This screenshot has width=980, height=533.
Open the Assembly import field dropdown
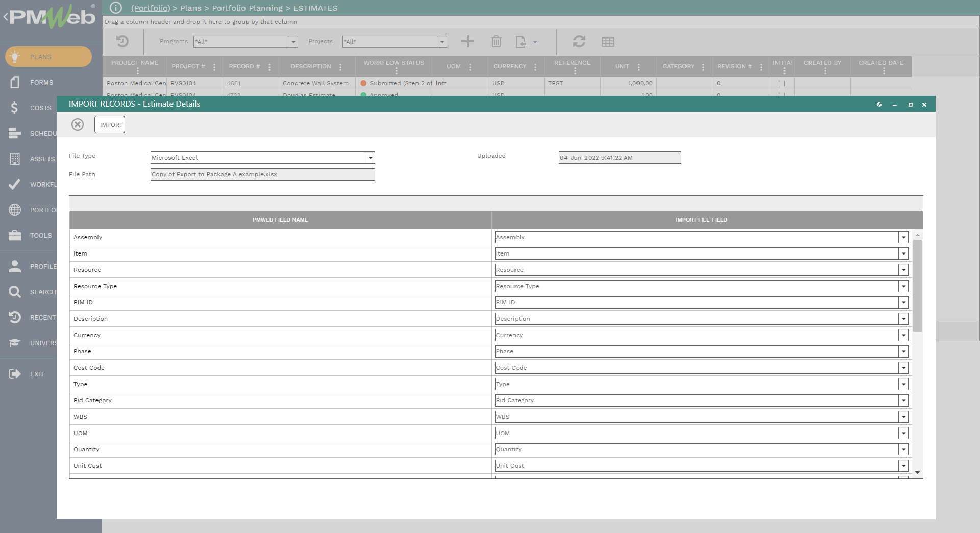903,237
